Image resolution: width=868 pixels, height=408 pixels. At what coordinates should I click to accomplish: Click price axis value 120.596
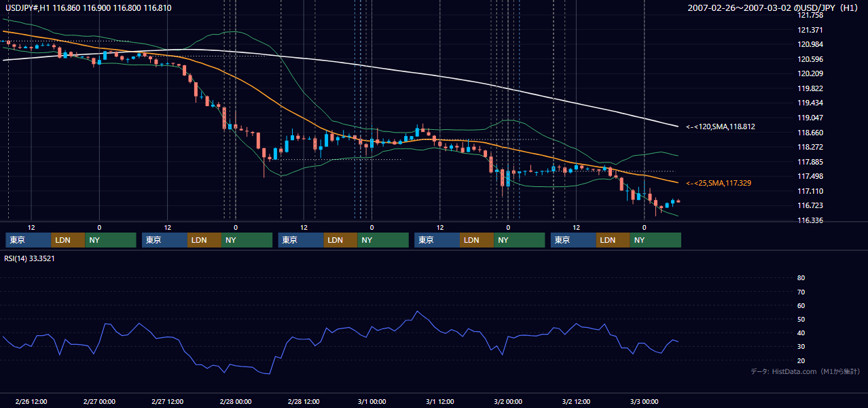(x=810, y=59)
